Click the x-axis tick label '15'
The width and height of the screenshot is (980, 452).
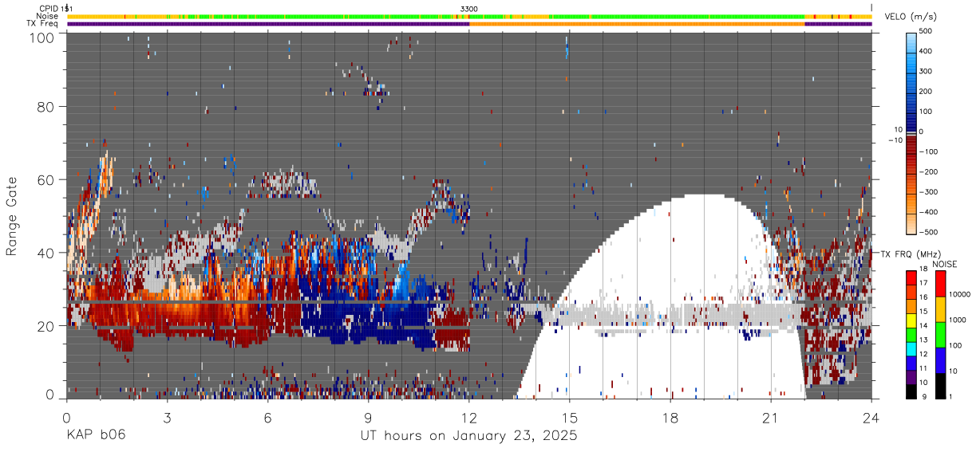pos(570,418)
